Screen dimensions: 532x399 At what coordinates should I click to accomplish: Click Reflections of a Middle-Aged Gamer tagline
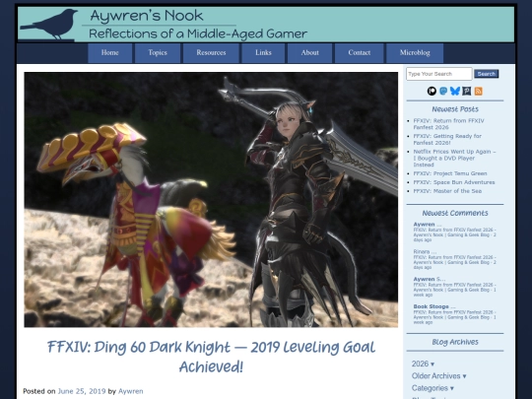[x=198, y=33]
